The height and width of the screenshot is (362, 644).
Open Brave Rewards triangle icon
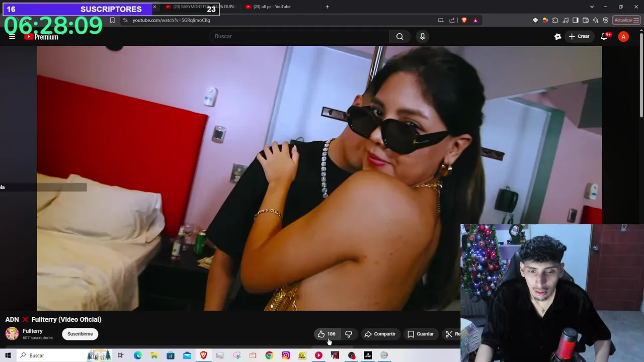tap(475, 20)
